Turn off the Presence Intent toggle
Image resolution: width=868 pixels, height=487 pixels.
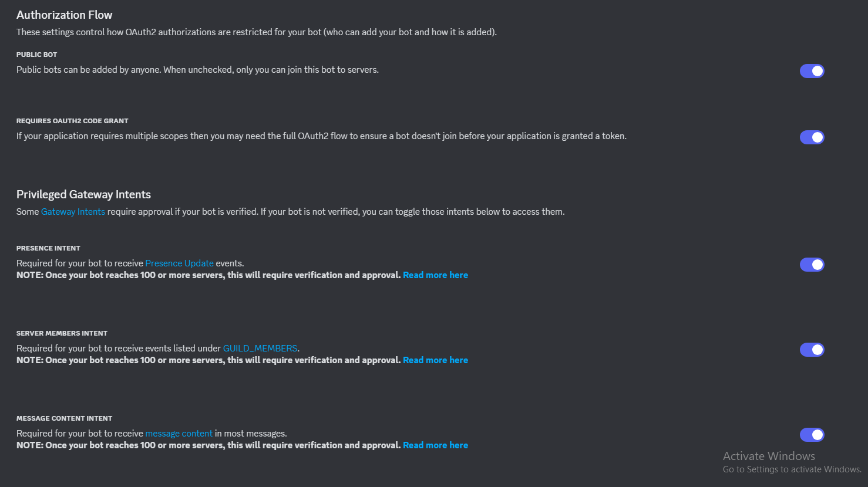coord(812,265)
